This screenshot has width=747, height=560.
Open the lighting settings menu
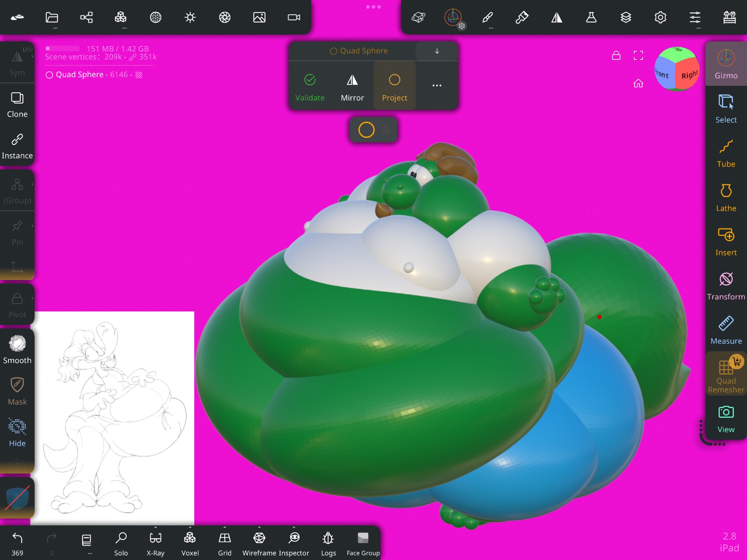pyautogui.click(x=190, y=17)
